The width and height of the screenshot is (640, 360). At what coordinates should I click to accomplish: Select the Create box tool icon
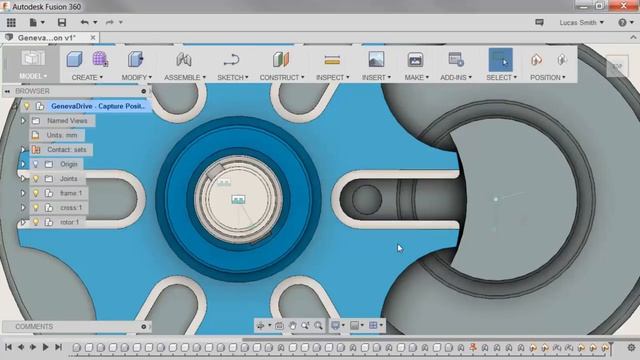click(x=74, y=60)
